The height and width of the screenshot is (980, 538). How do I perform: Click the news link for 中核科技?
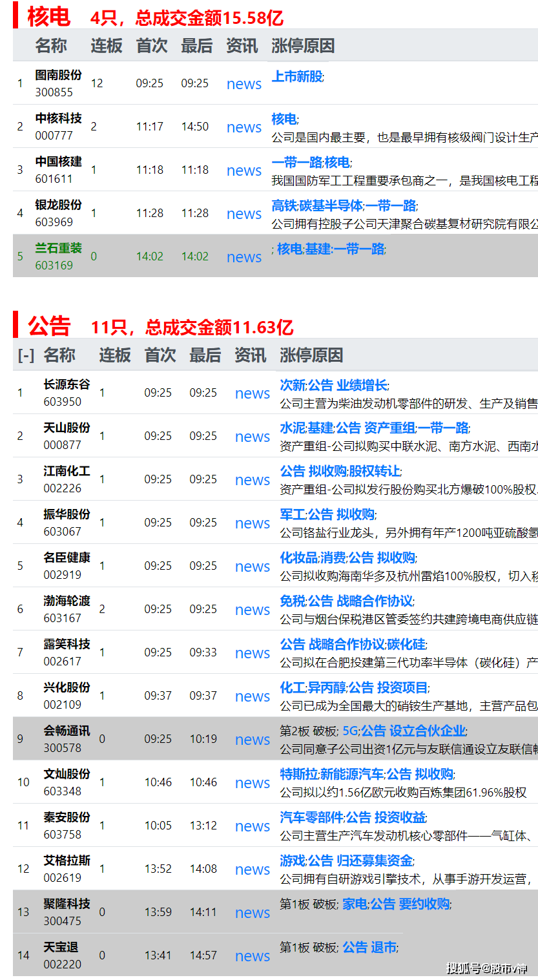pyautogui.click(x=243, y=127)
